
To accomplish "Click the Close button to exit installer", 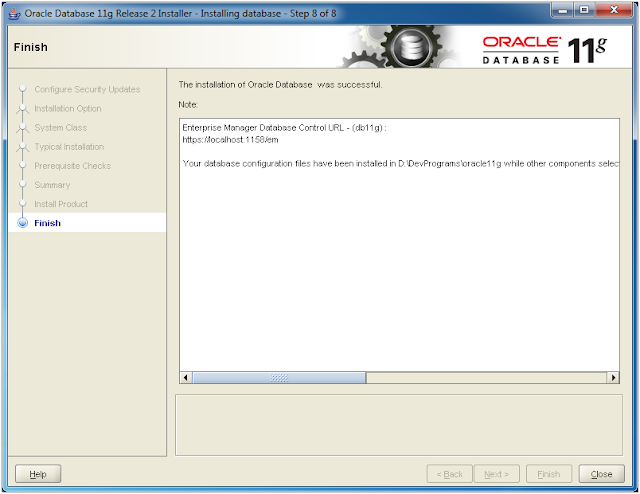I will click(x=601, y=474).
